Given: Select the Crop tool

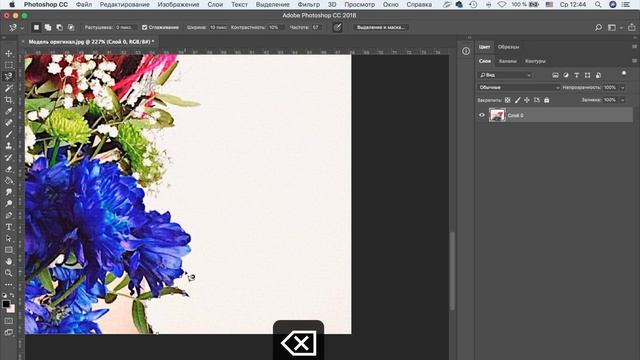Looking at the screenshot, I should pos(9,100).
